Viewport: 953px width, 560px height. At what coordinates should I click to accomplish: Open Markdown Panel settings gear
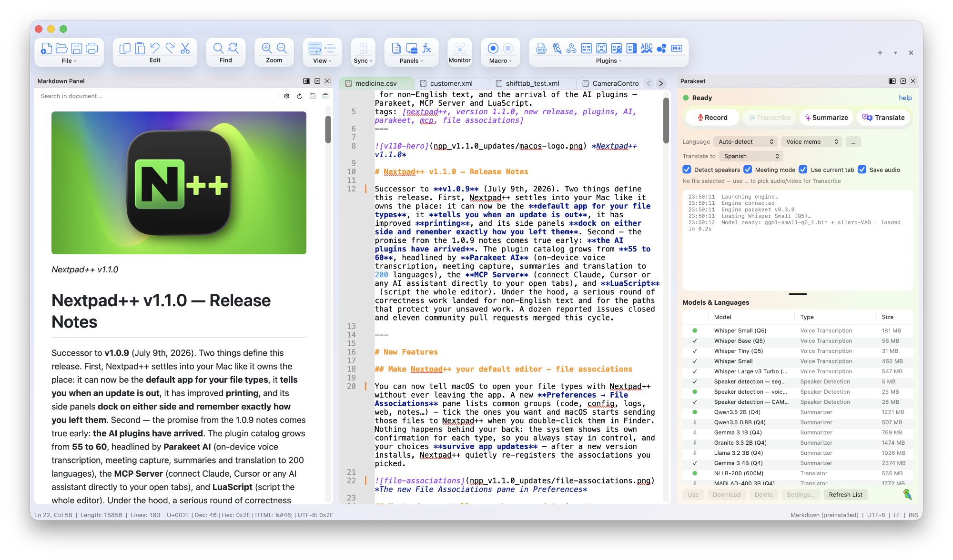tap(287, 96)
